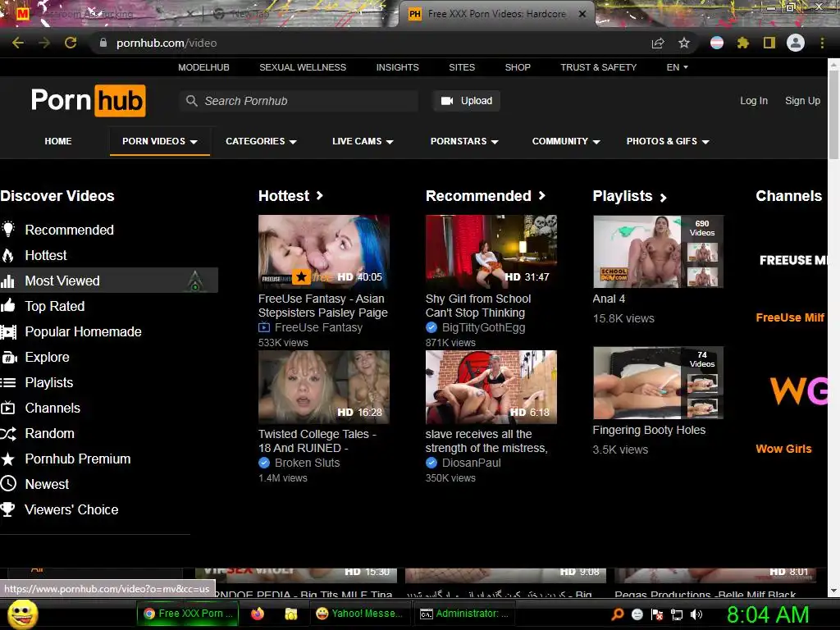Click the shuffle icon beside Random
This screenshot has height=630, width=840.
click(8, 433)
